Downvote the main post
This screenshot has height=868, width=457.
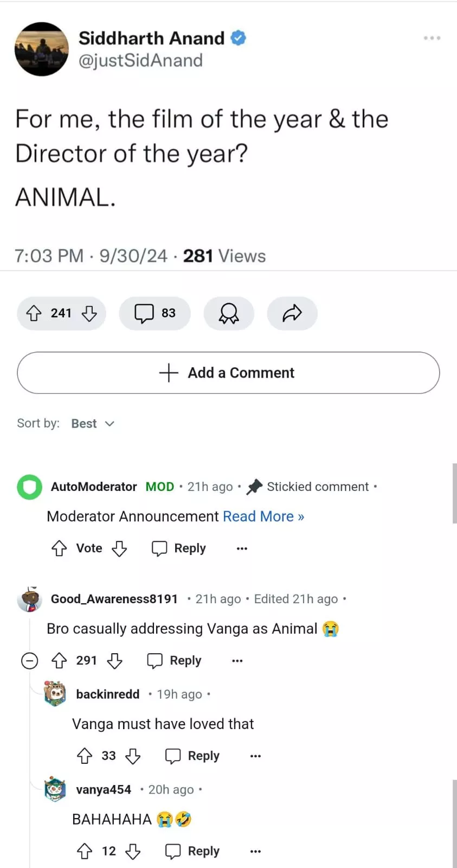89,313
